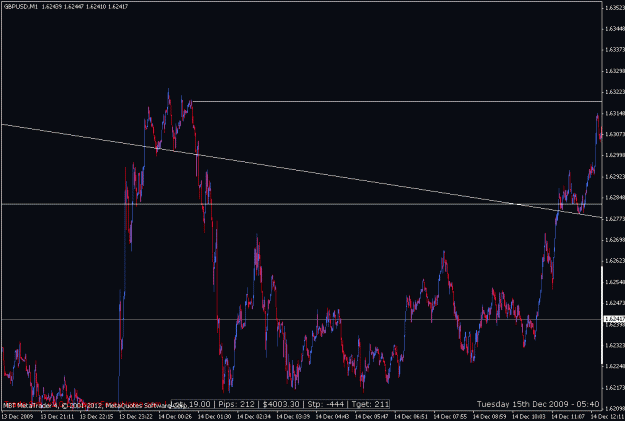Click the 13 Dec 23:22 time axis label

pyautogui.click(x=136, y=417)
